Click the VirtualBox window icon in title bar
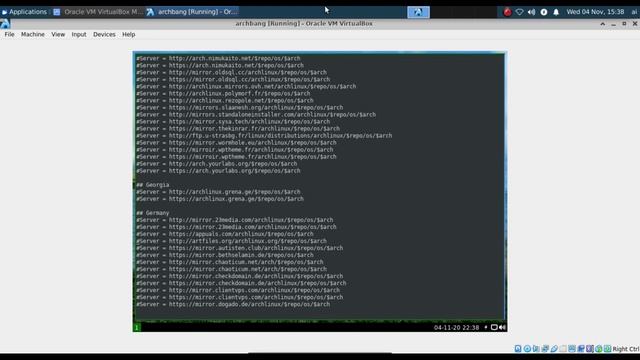The width and height of the screenshot is (640, 360). pos(5,24)
